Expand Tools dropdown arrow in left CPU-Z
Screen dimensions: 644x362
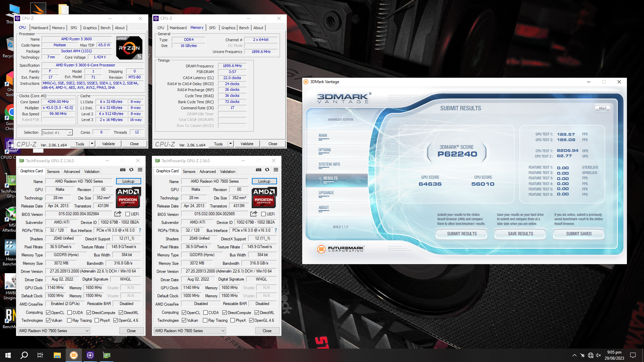92,144
